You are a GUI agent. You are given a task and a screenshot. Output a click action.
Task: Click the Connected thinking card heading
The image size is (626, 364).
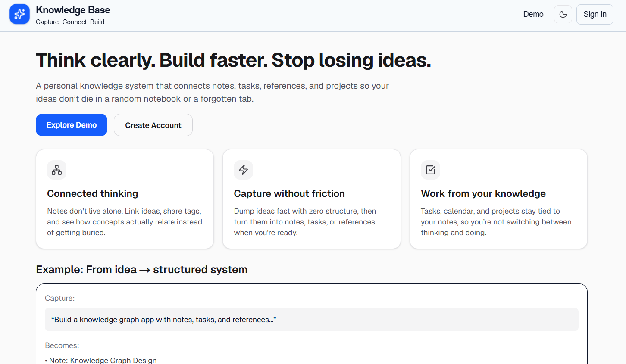tap(93, 193)
